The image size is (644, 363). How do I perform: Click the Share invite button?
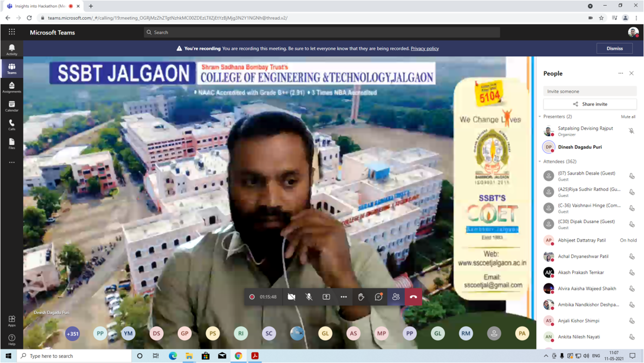(590, 104)
